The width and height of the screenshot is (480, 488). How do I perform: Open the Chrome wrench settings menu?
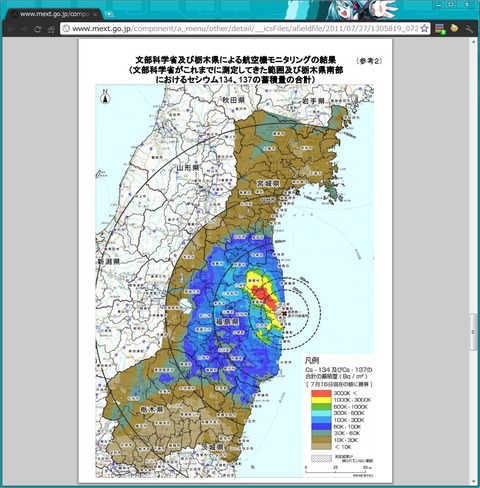[469, 29]
